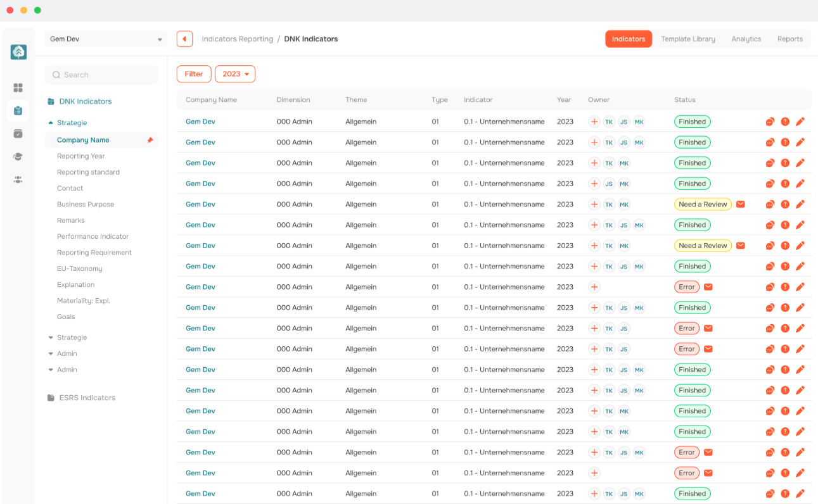This screenshot has height=504, width=818.
Task: Open the users group icon in sidebar
Action: click(x=18, y=180)
